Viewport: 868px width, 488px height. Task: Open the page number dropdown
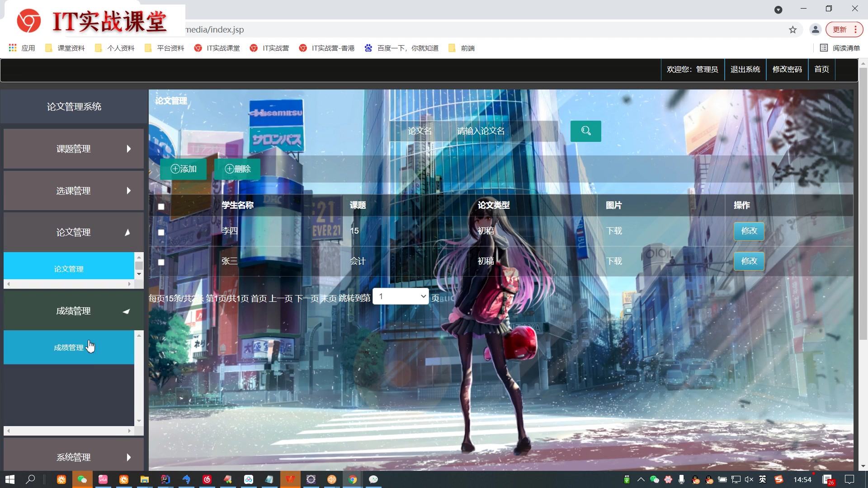click(x=401, y=296)
